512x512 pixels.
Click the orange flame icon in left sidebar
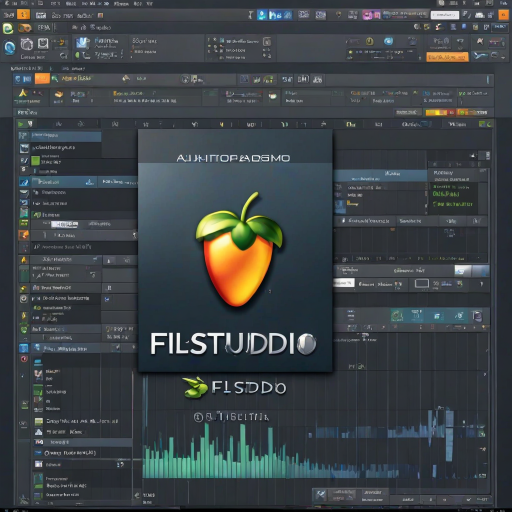coord(24,235)
